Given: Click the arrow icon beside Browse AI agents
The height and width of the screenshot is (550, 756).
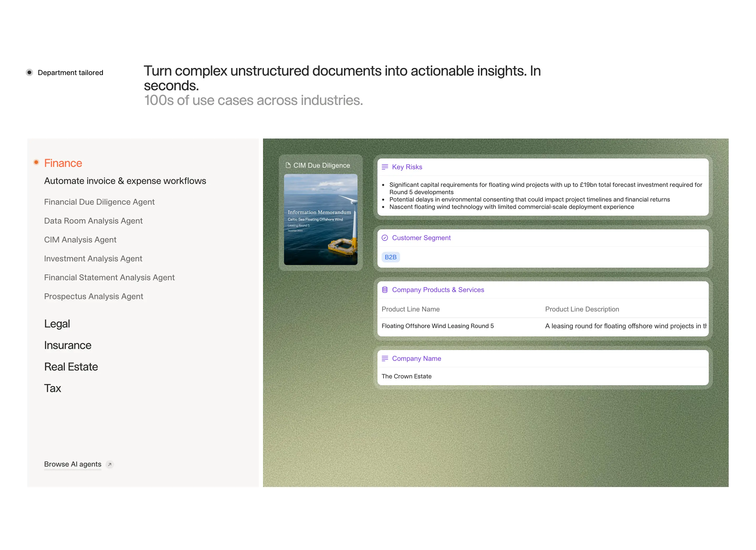Looking at the screenshot, I should coord(110,464).
